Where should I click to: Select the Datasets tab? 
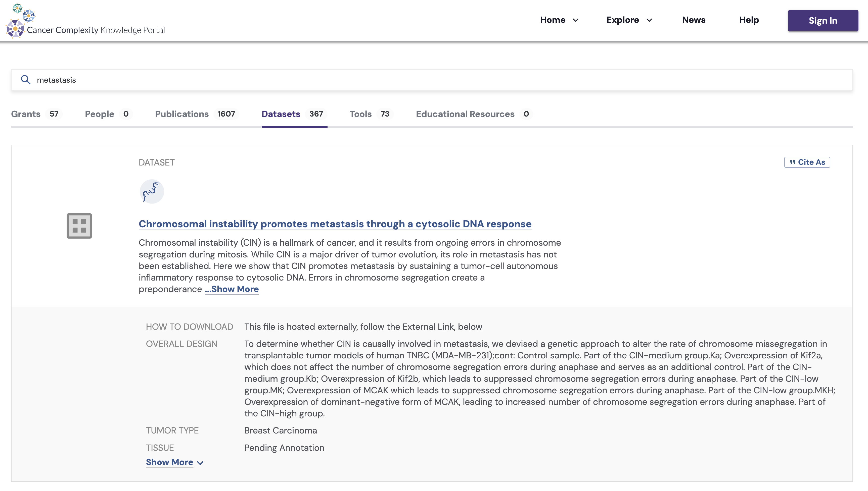click(293, 114)
